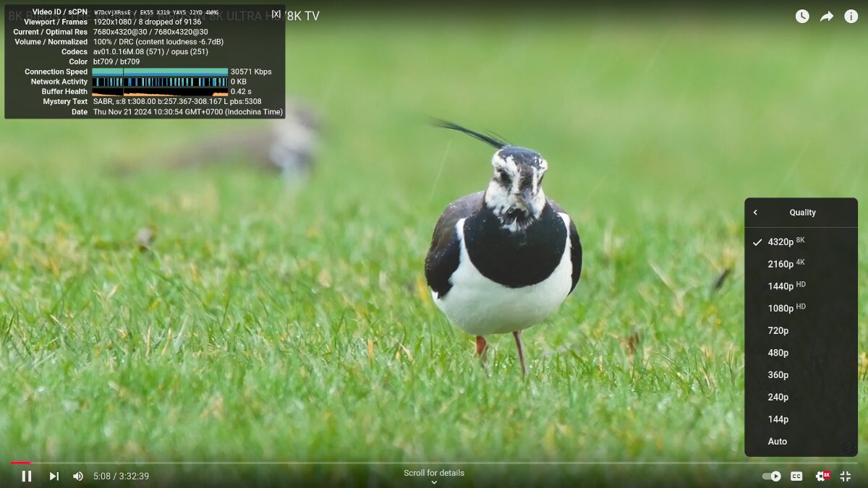Close settings using the gear icon
Image resolution: width=868 pixels, height=488 pixels.
822,476
